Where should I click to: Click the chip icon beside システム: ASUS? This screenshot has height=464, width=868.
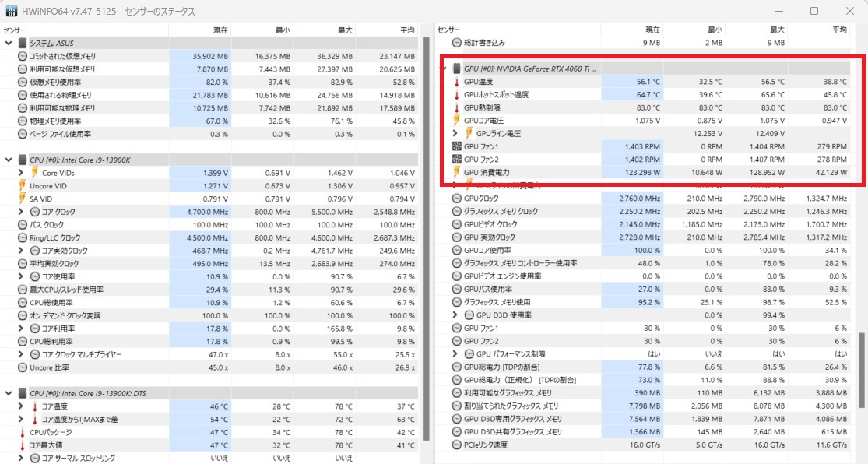click(22, 43)
